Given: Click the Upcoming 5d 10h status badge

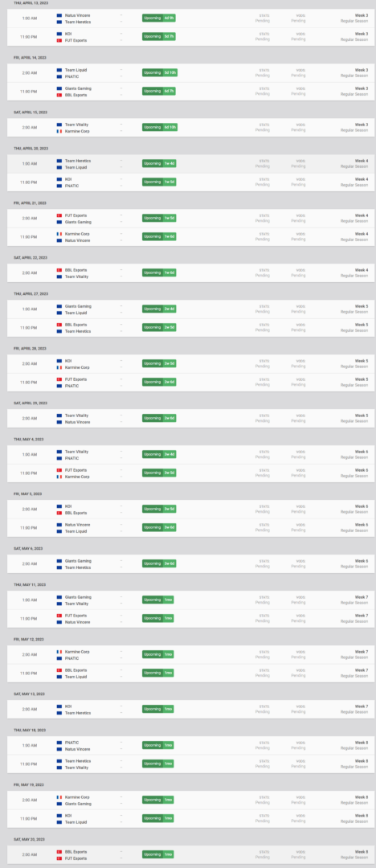Looking at the screenshot, I should coord(160,72).
